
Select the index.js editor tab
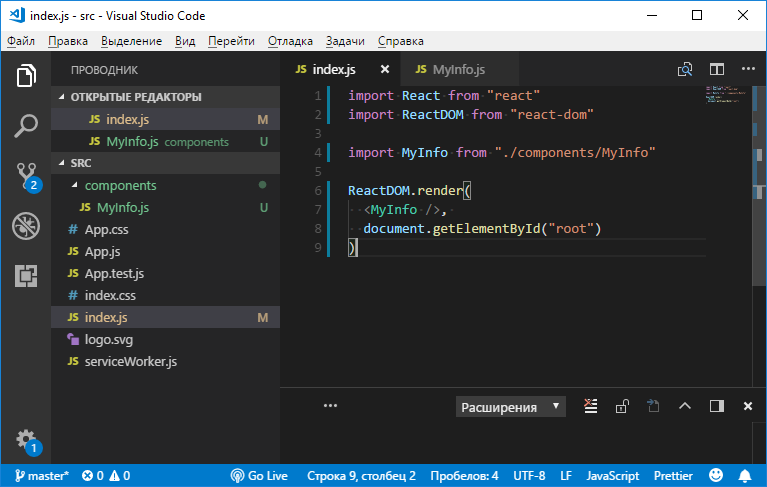click(340, 69)
